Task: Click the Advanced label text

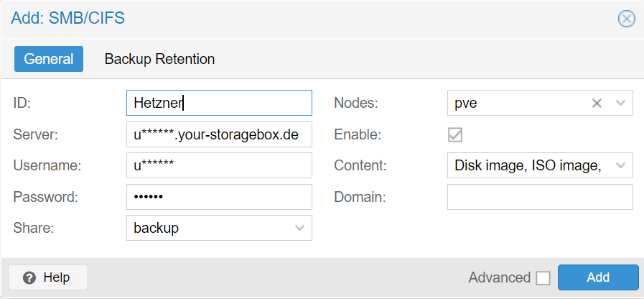Action: click(500, 277)
